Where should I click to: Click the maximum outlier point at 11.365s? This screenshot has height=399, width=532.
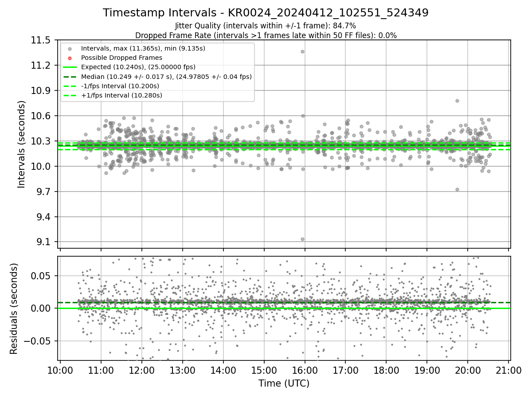(302, 51)
